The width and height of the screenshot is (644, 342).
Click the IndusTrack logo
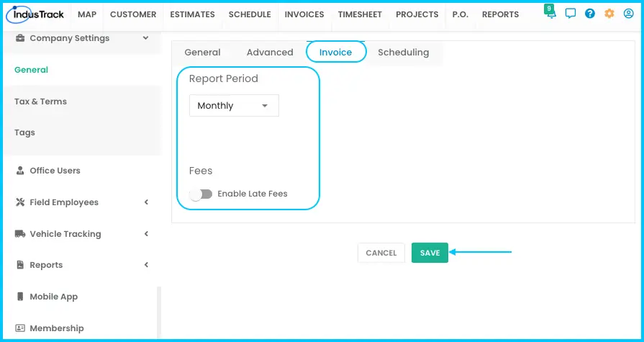tap(35, 14)
